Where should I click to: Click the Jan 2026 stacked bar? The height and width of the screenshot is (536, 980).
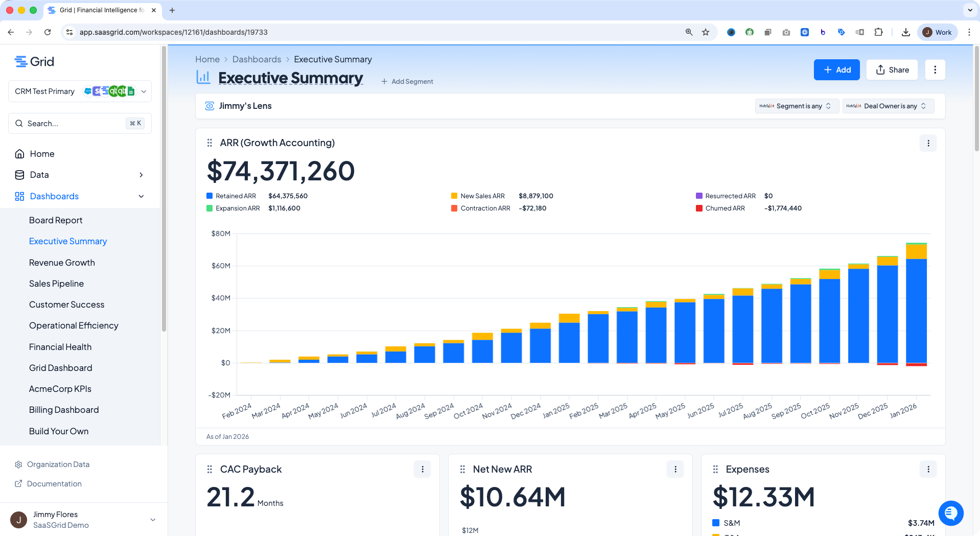pyautogui.click(x=916, y=305)
